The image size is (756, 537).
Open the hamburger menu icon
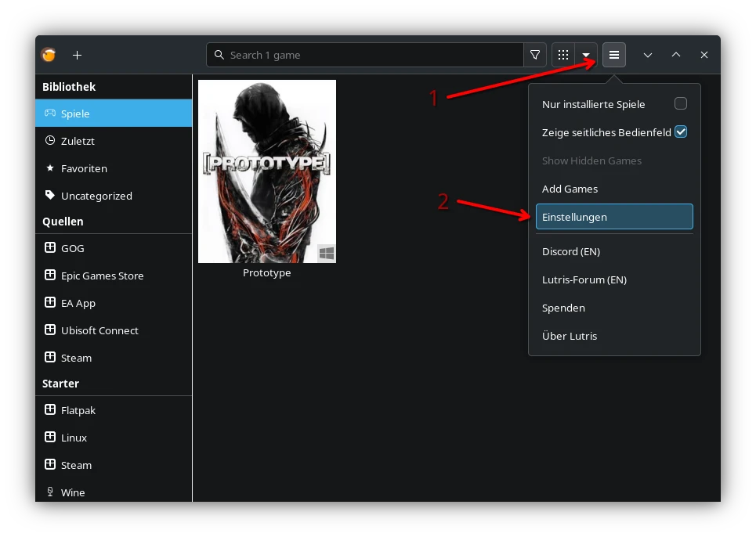point(613,55)
